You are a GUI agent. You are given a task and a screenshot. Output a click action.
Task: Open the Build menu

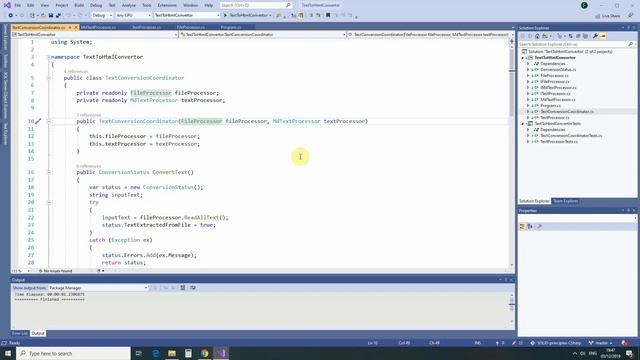coord(79,5)
